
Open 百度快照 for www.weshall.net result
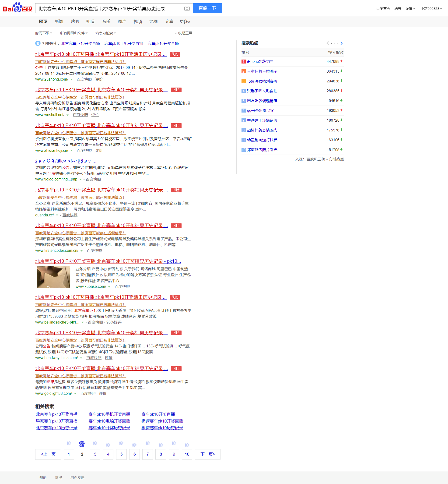[80, 115]
